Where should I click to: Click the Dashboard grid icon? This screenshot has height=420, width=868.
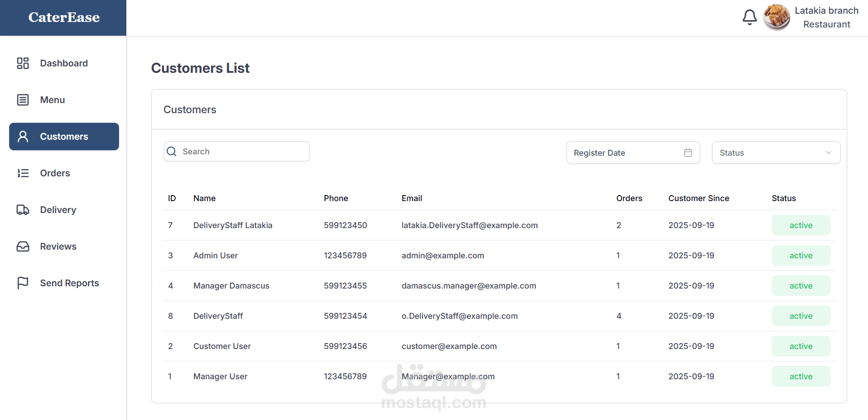click(23, 63)
